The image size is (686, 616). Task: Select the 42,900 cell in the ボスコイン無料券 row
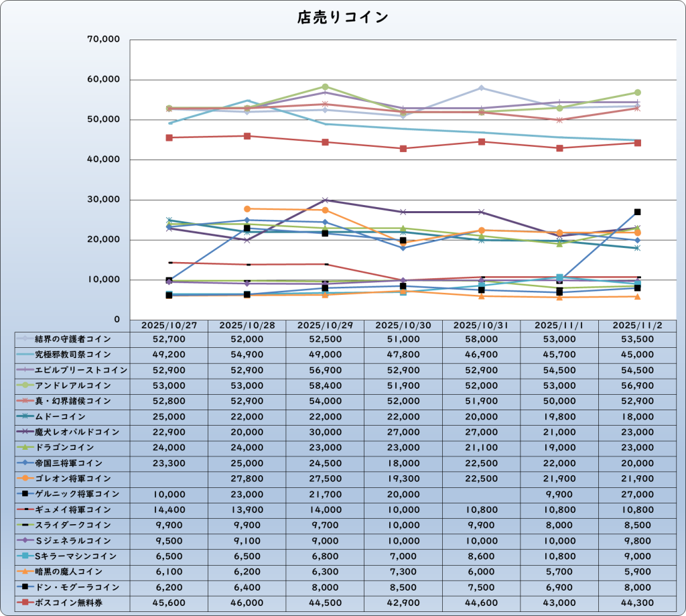[403, 602]
